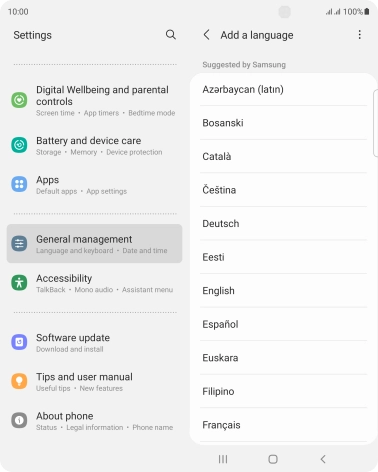378x472 pixels.
Task: Tap the Digital Wellbeing green icon
Action: coord(19,100)
